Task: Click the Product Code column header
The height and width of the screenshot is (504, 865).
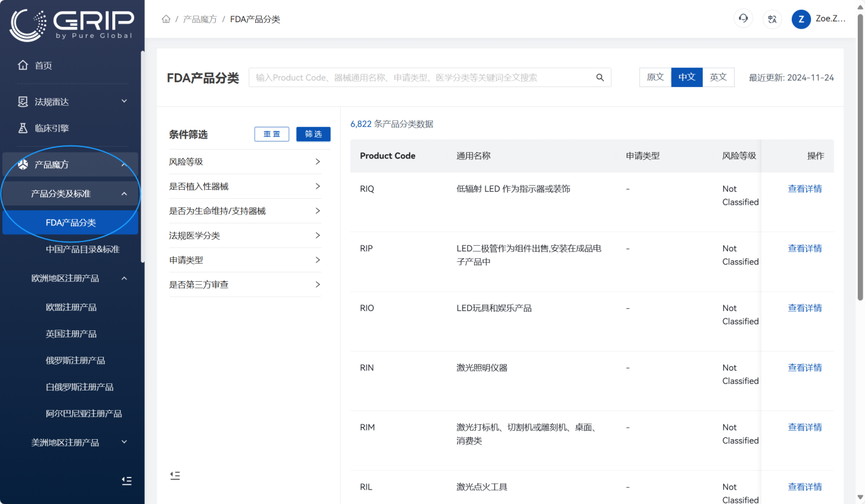Action: tap(387, 156)
